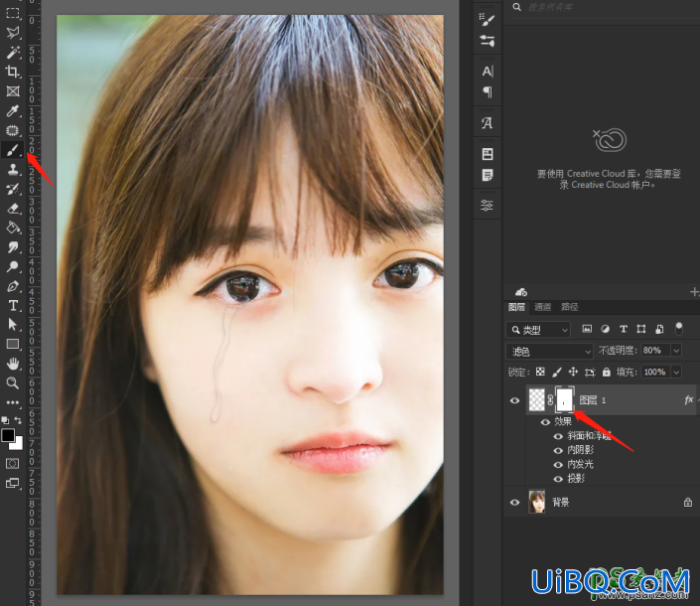Select the Dodge tool

[x=13, y=267]
